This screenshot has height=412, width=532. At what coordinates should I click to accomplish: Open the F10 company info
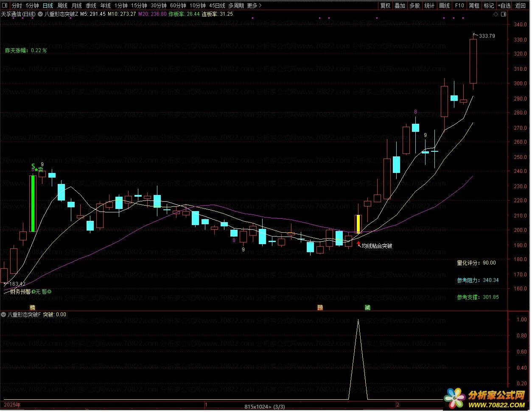pyautogui.click(x=459, y=6)
